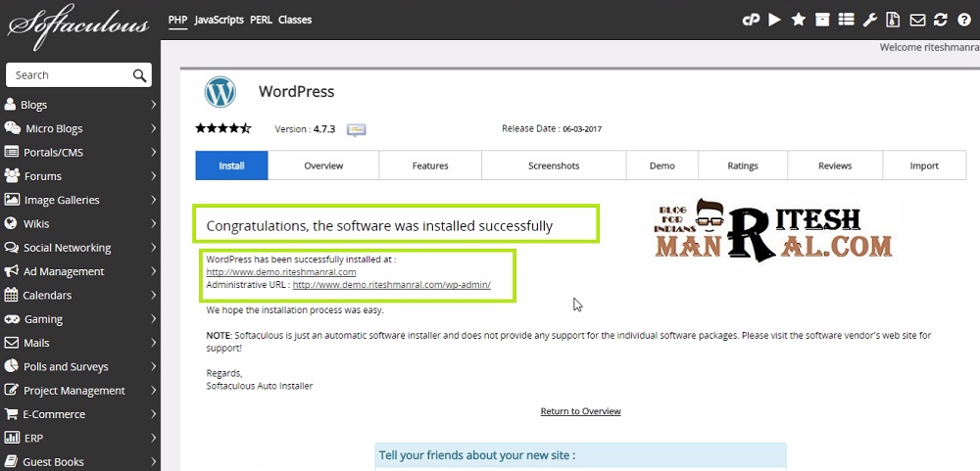Open the Classes menu
The image size is (980, 471).
tap(295, 20)
